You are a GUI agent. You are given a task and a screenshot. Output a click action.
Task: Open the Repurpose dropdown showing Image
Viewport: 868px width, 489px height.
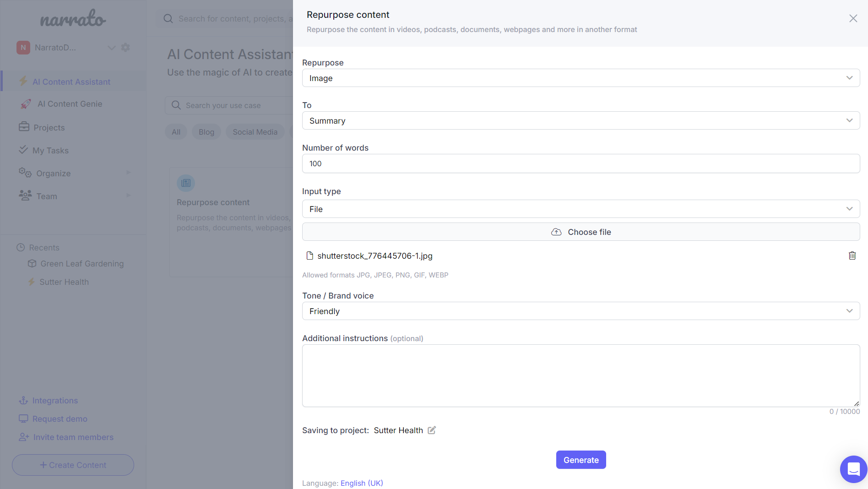click(x=581, y=78)
